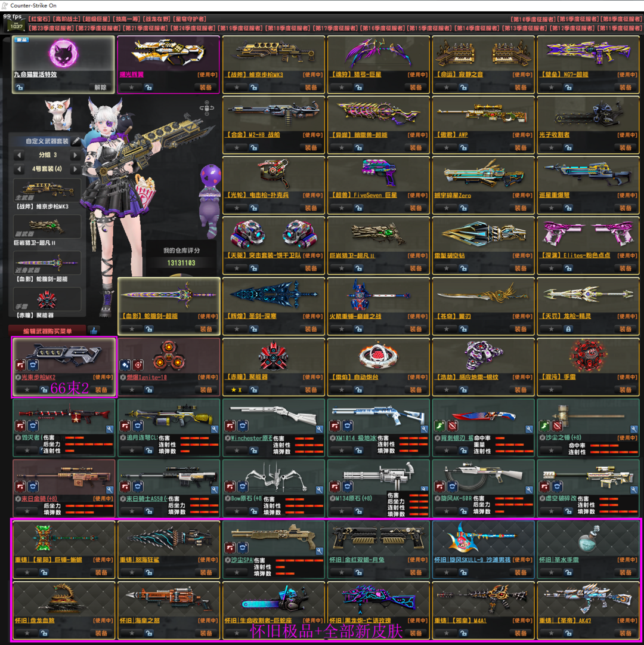644x645 pixels.
Task: Toggle the lock on 九命猫复活特效 item
Action: point(20,87)
